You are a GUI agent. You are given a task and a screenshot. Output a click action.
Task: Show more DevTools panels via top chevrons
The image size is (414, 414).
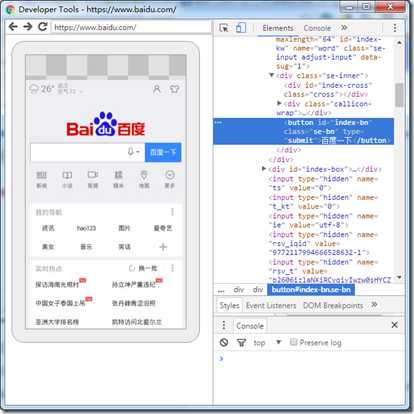[x=344, y=28]
